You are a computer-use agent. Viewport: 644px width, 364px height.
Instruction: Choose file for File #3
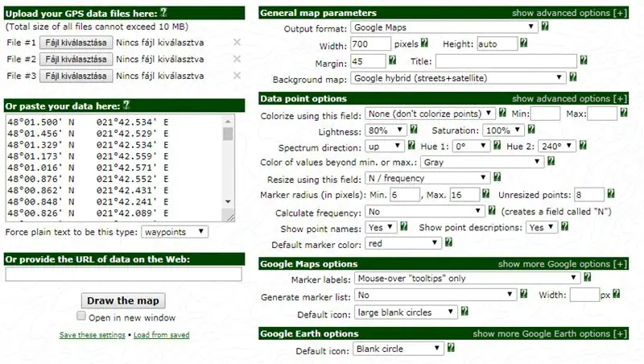pyautogui.click(x=76, y=76)
